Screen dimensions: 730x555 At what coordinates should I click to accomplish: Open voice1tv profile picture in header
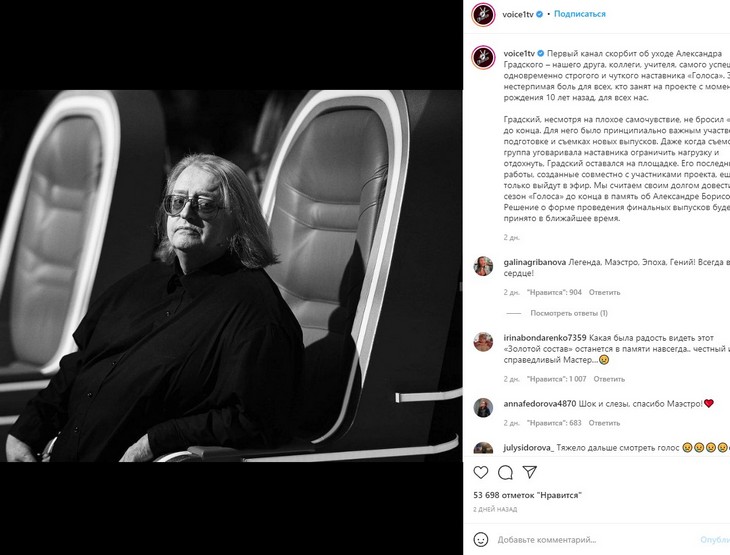tap(483, 14)
